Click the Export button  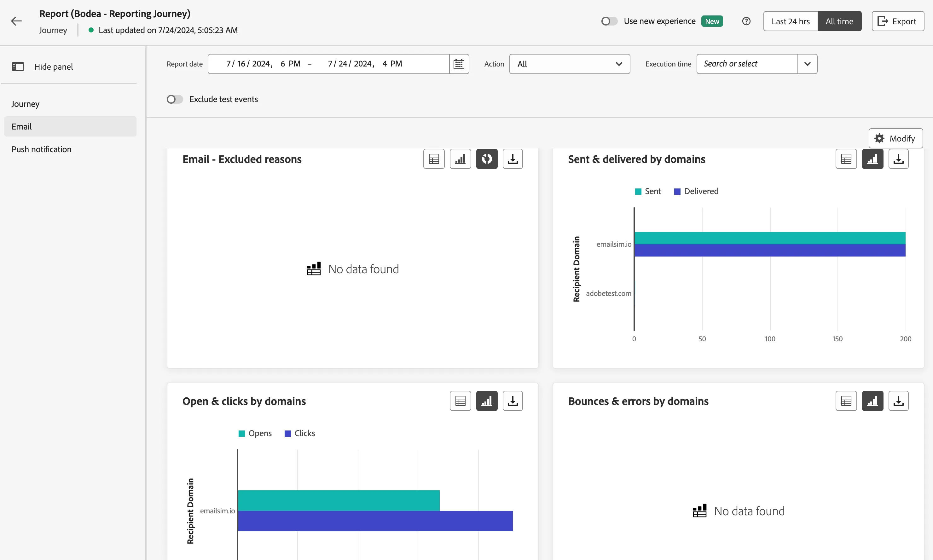click(x=897, y=21)
